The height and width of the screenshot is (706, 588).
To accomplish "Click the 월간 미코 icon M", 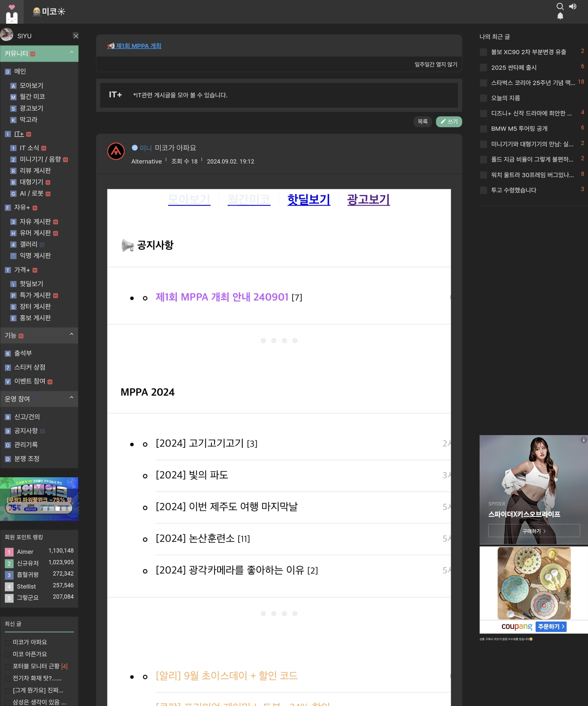I will [x=13, y=97].
